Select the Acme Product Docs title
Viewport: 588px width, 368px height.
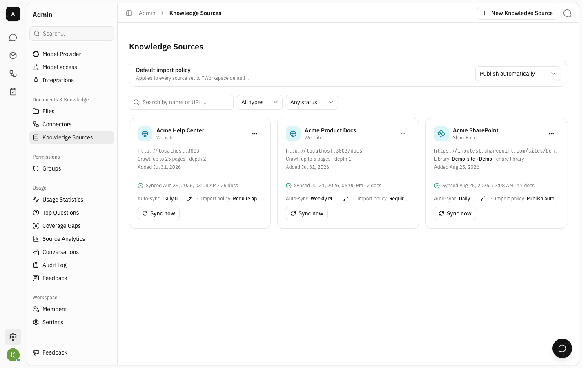click(330, 130)
